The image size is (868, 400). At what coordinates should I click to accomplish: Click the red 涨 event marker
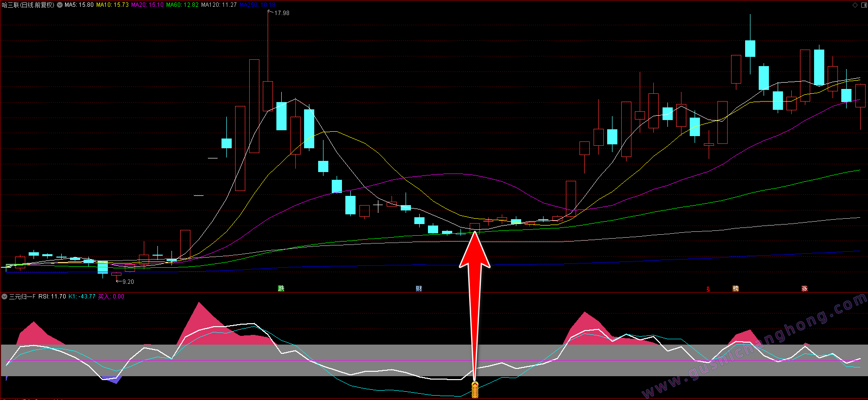[804, 289]
